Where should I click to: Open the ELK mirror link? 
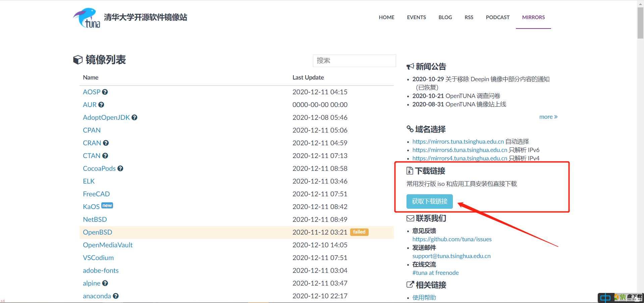89,181
